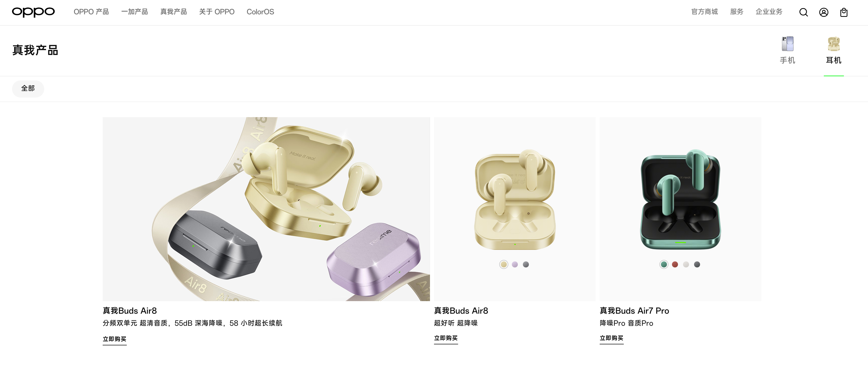Open the search icon
The width and height of the screenshot is (868, 372).
click(x=803, y=13)
